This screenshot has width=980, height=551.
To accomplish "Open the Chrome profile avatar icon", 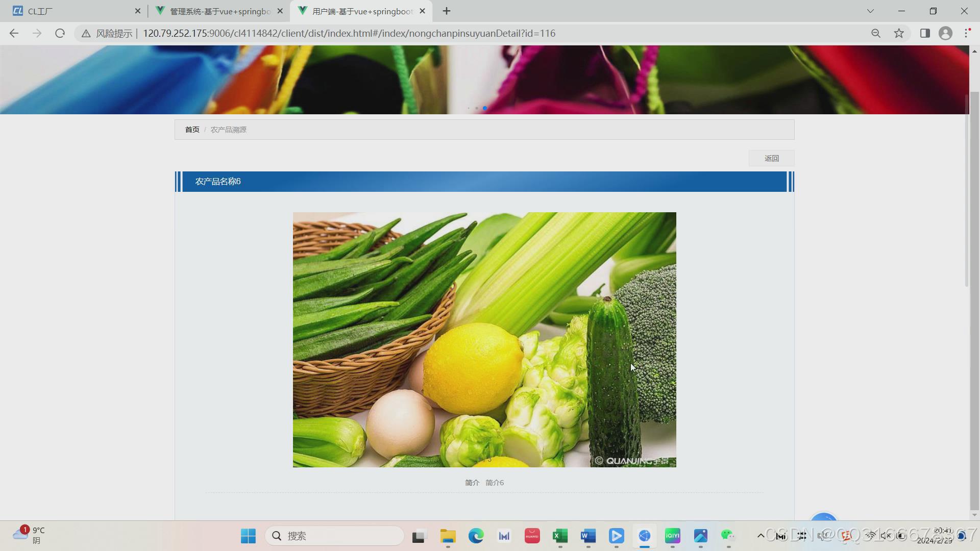I will (x=945, y=33).
